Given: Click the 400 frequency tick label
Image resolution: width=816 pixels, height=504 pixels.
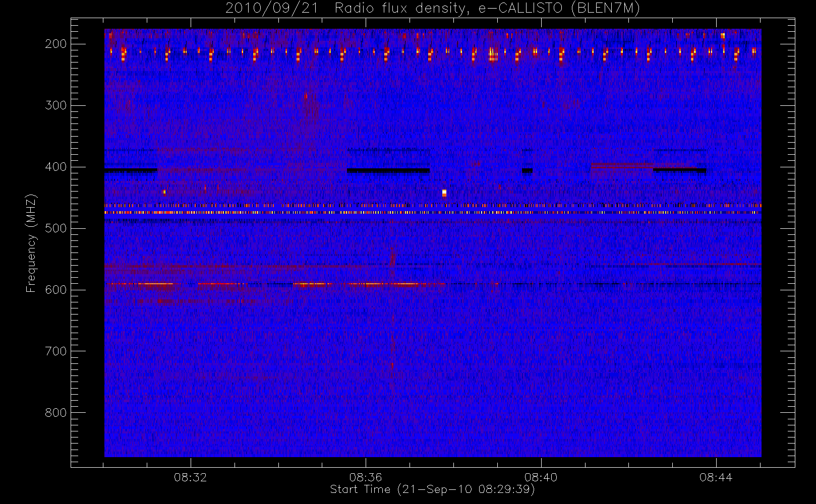Looking at the screenshot, I should click(x=56, y=167).
